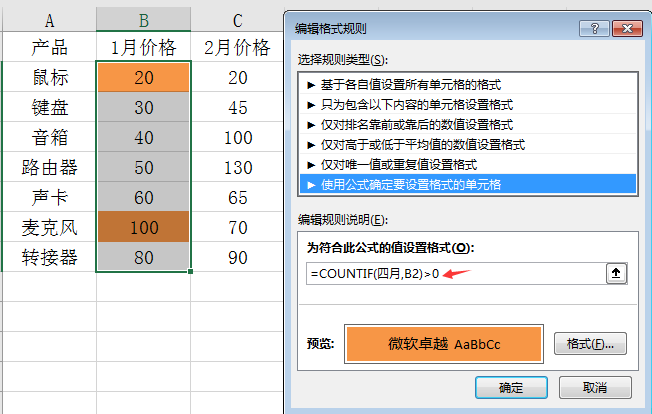Click the 确定 button
The height and width of the screenshot is (414, 652).
(x=511, y=387)
